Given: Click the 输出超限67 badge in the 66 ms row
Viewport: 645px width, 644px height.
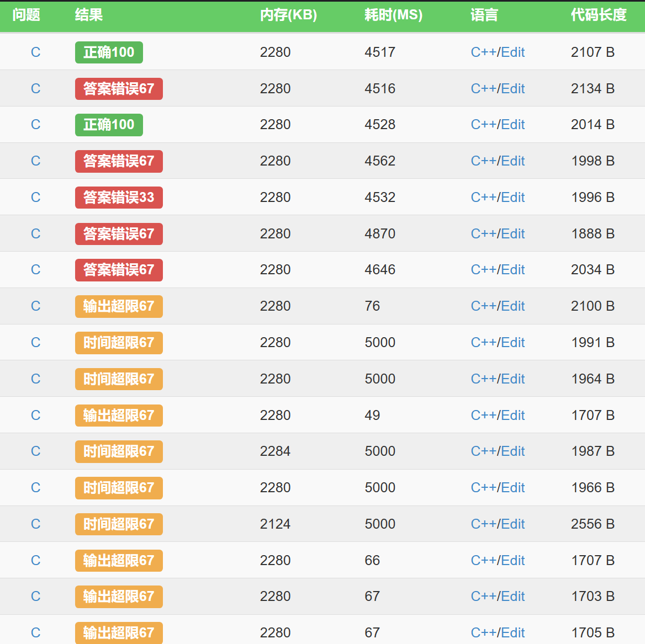Looking at the screenshot, I should click(x=119, y=560).
